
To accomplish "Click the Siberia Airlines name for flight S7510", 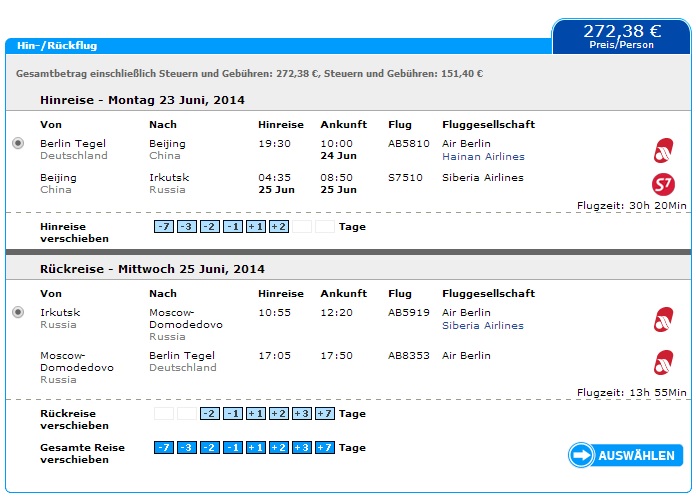I will pos(482,178).
